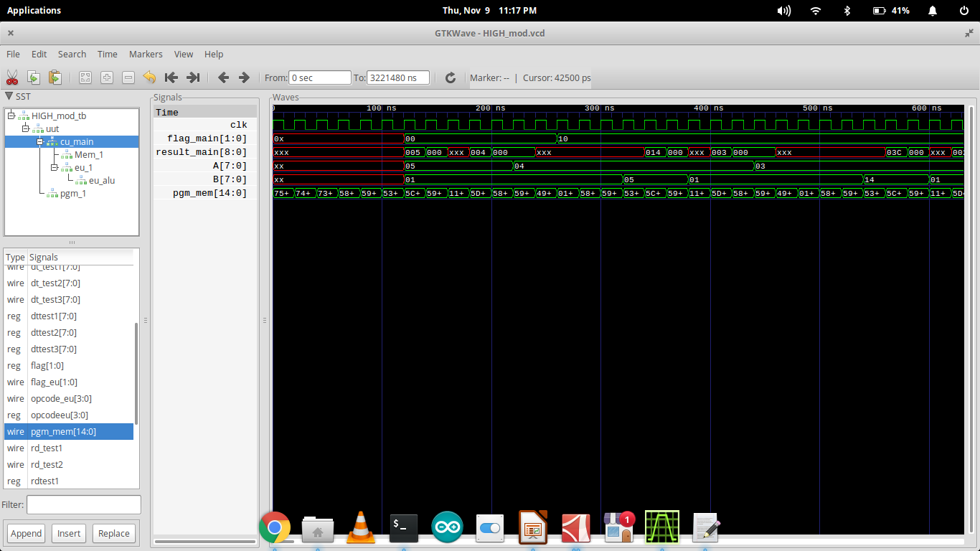Open VLC media player from the dock
This screenshot has height=551, width=980.
coord(361,527)
